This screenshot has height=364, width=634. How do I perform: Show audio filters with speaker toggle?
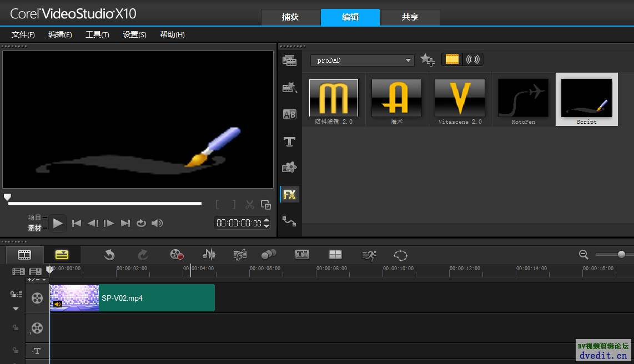472,59
